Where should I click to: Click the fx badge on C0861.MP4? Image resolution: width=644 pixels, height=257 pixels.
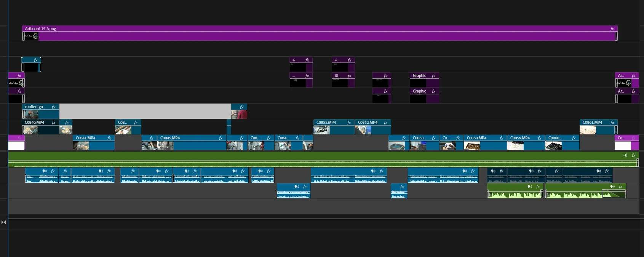[x=612, y=123]
